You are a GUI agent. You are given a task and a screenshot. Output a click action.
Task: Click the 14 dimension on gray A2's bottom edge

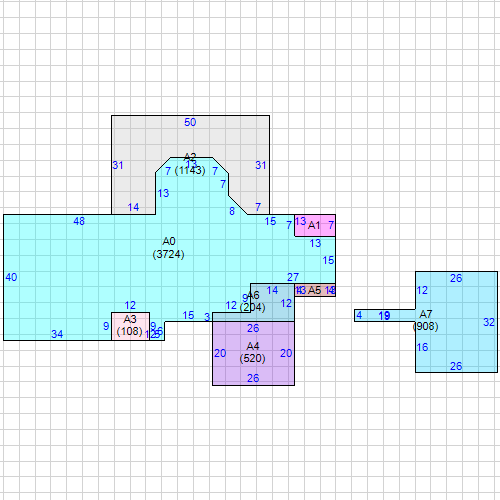133,207
